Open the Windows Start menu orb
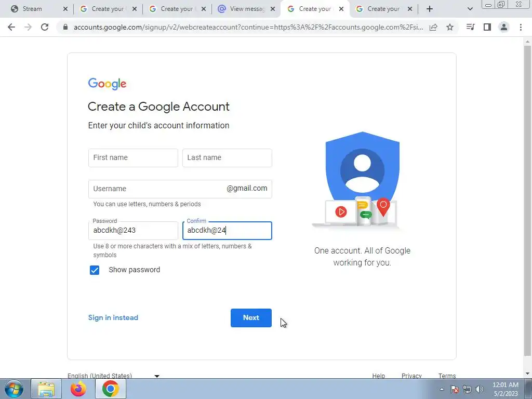Screen dimensions: 532x399 point(14,389)
